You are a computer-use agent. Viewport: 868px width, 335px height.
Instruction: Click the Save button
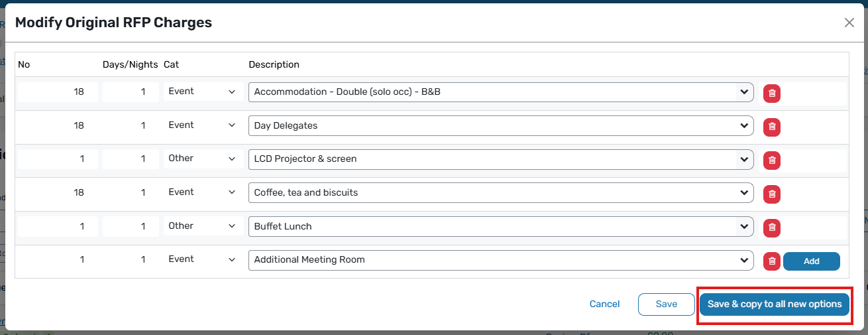pos(666,304)
